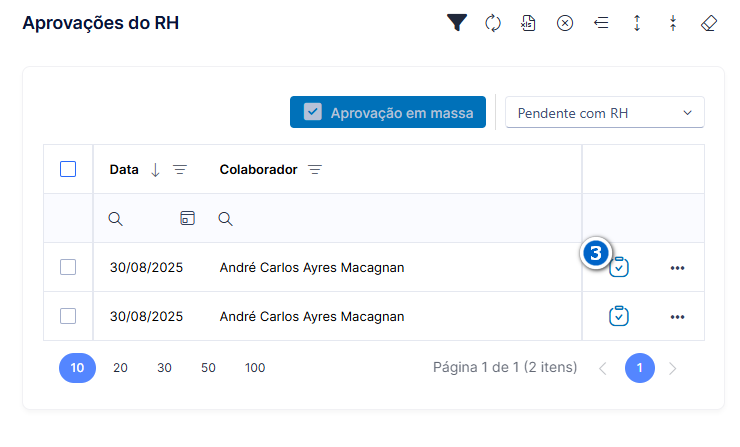Click approval clipboard icon in second row
Screen dimensions: 740x447
pos(619,316)
